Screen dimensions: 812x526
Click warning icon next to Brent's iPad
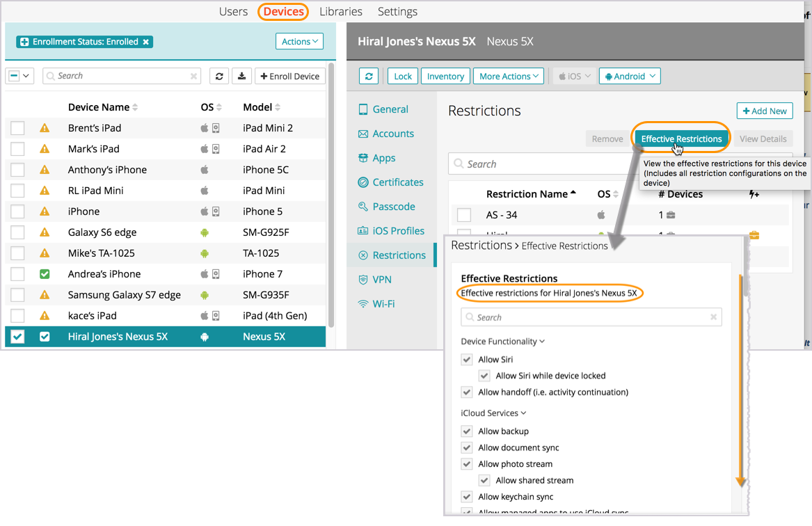pos(45,128)
